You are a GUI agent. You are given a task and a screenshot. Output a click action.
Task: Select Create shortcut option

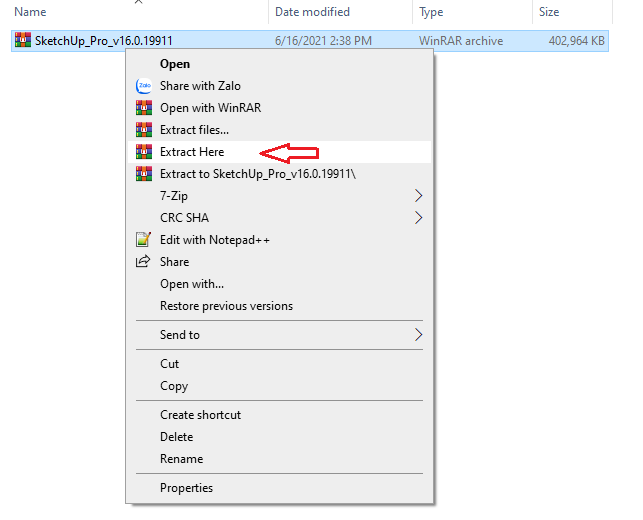200,415
